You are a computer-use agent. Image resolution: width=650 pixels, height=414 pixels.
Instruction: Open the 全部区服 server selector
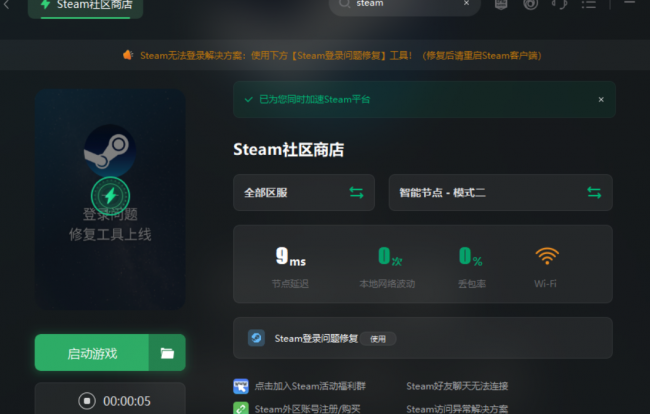click(x=304, y=193)
